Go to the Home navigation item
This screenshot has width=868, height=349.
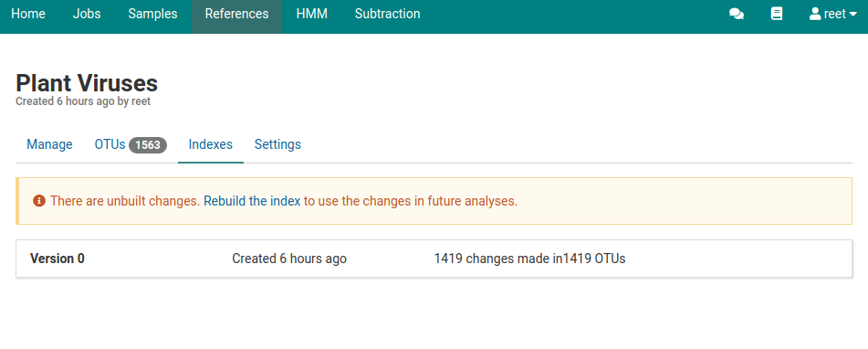click(x=28, y=14)
